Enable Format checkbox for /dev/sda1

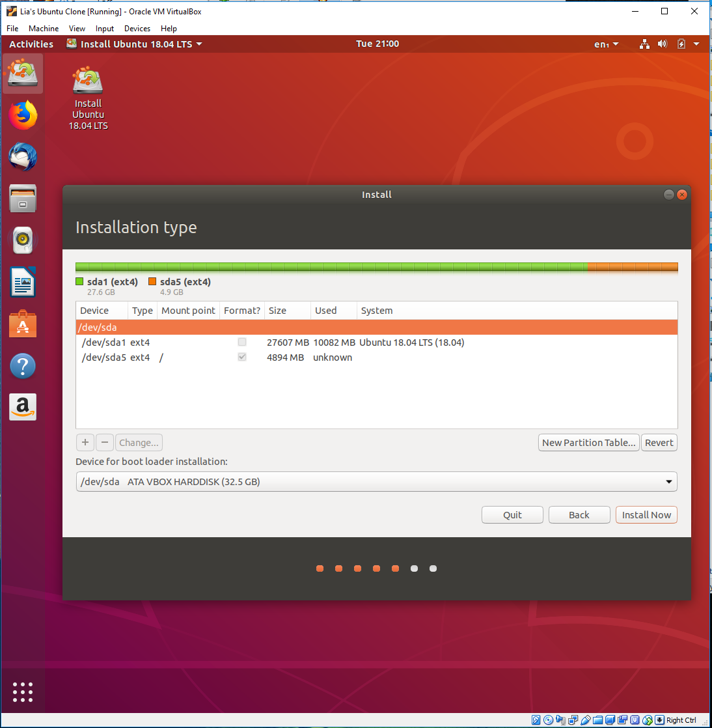point(241,342)
